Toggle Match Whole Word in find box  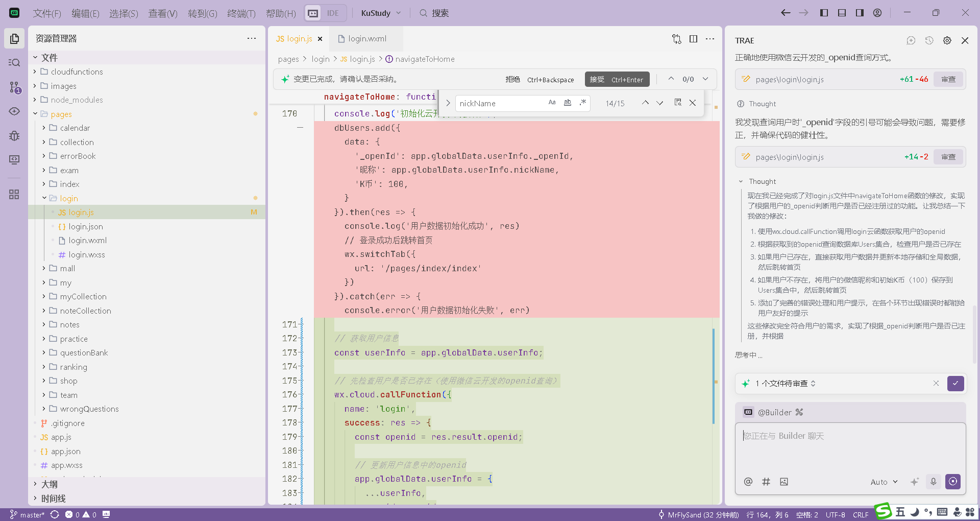567,103
